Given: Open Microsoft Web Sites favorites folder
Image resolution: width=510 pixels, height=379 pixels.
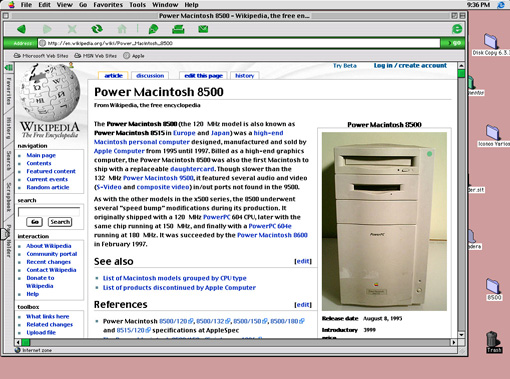Looking at the screenshot, I should pos(41,56).
